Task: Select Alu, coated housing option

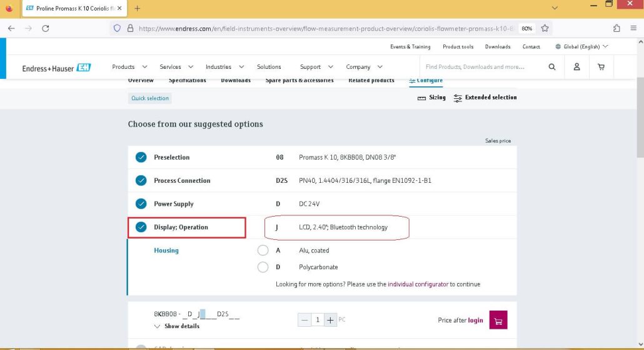Action: (x=263, y=250)
